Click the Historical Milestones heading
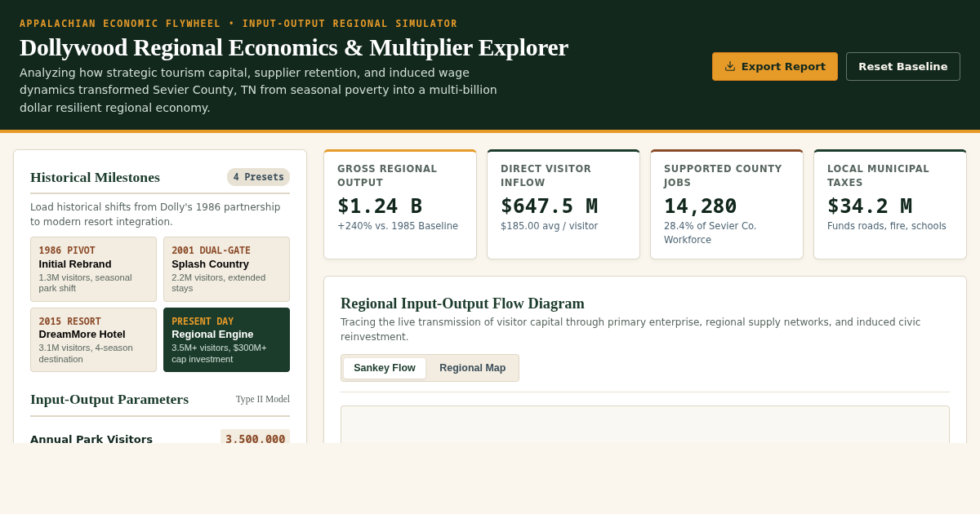 pyautogui.click(x=95, y=177)
